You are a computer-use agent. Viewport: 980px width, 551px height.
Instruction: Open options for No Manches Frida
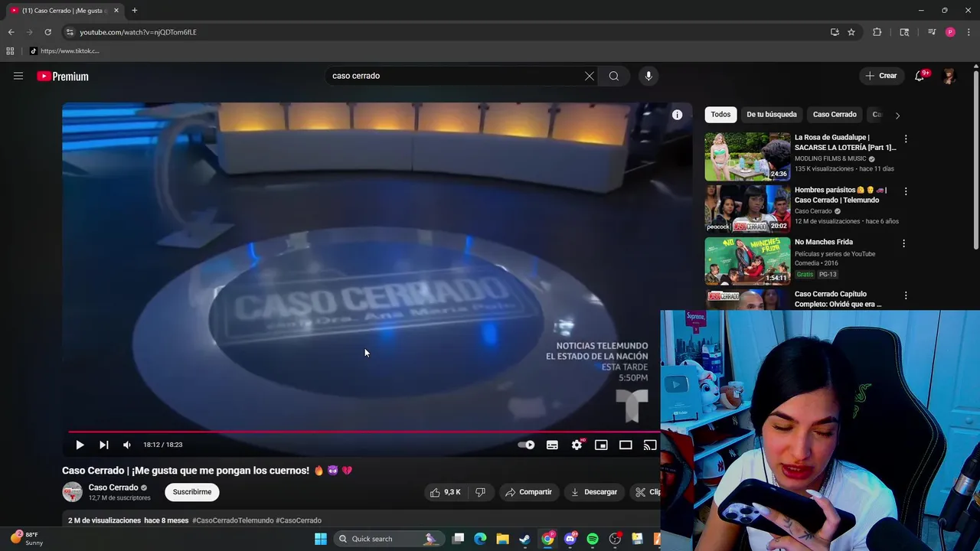point(904,243)
